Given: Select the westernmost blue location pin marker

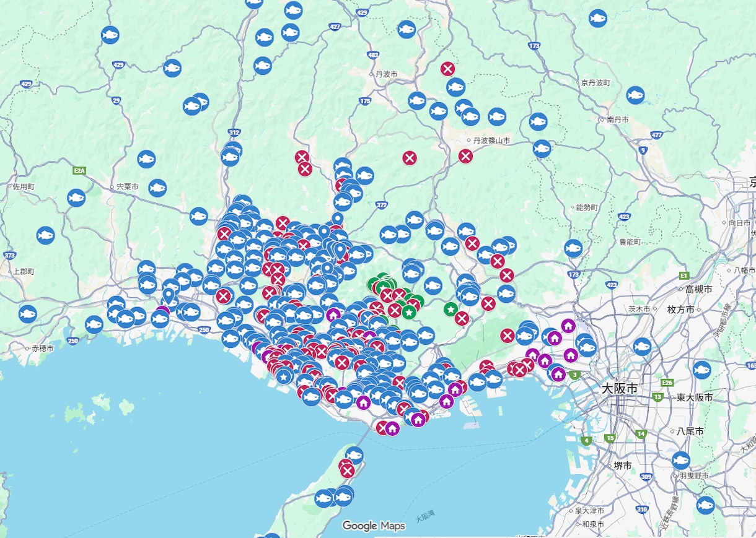Looking at the screenshot, I should pos(168,295).
